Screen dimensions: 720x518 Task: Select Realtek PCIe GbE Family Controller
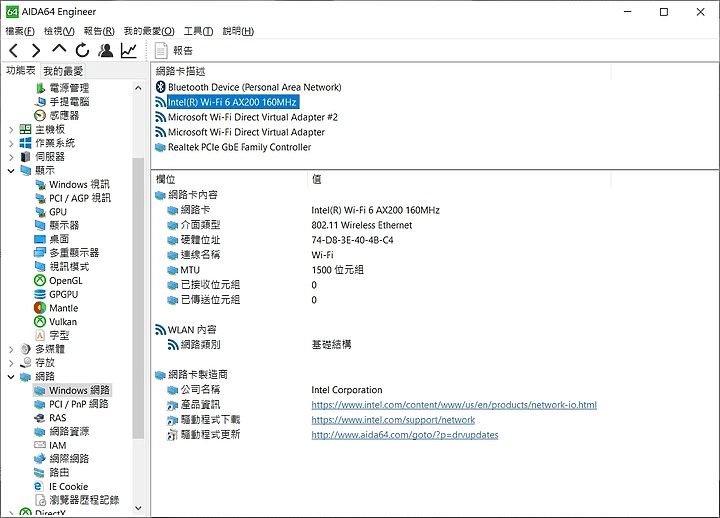click(239, 147)
